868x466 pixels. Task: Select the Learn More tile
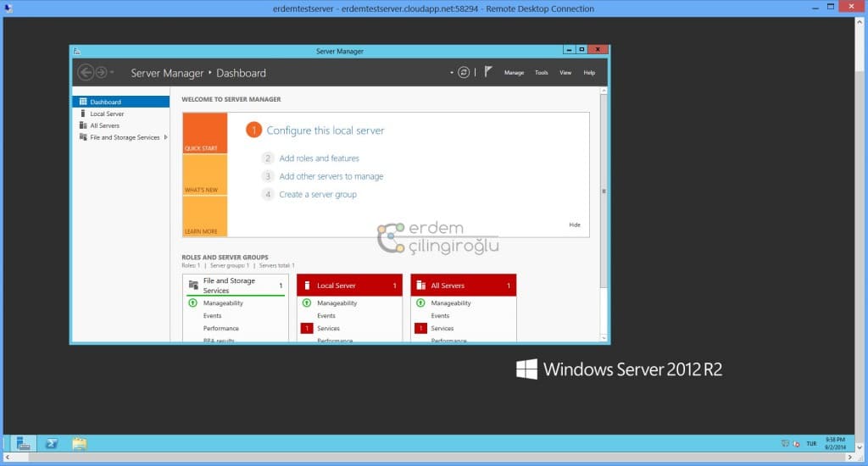(205, 216)
